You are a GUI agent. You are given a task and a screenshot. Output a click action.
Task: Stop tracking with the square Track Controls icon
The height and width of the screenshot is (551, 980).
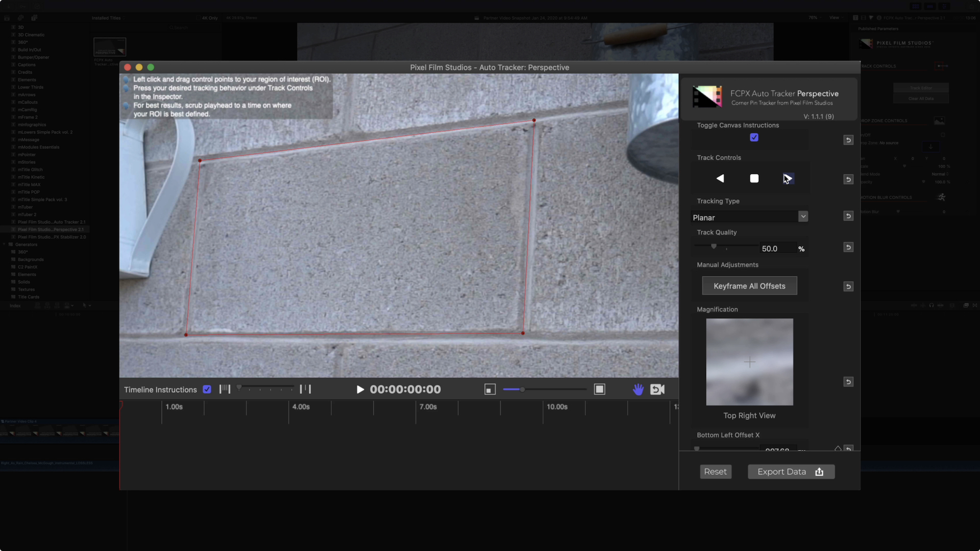(754, 179)
